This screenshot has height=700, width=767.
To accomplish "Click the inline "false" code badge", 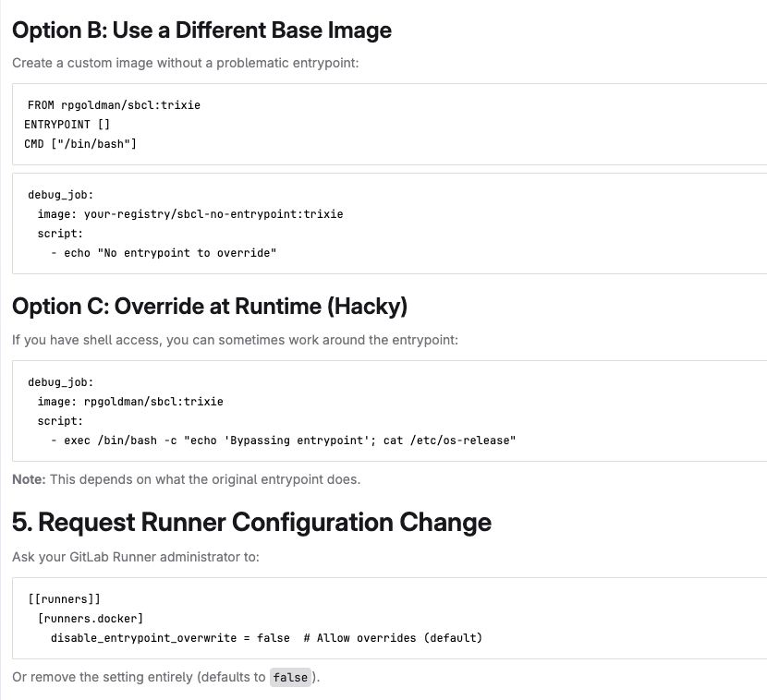I will pyautogui.click(x=290, y=678).
